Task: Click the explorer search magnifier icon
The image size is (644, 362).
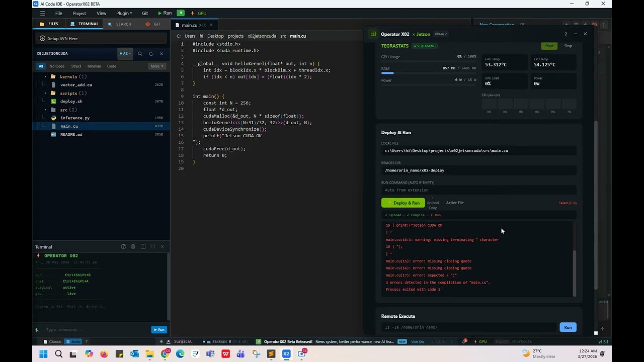Action: click(140, 53)
